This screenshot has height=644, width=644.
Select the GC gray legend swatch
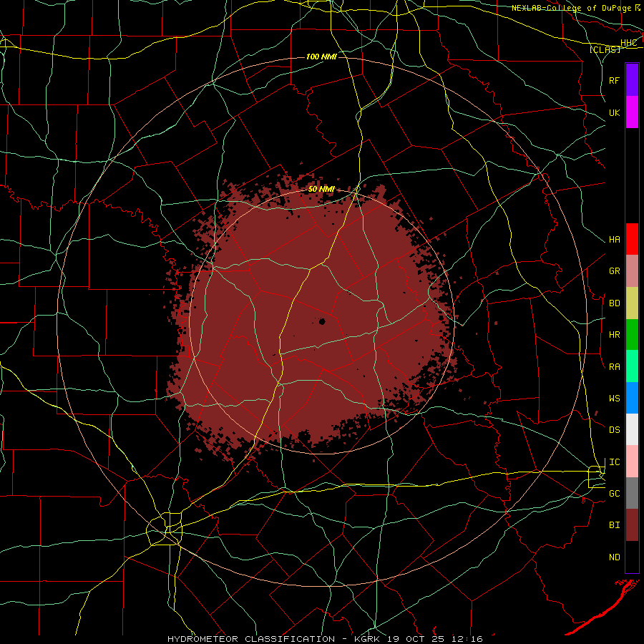tap(632, 493)
